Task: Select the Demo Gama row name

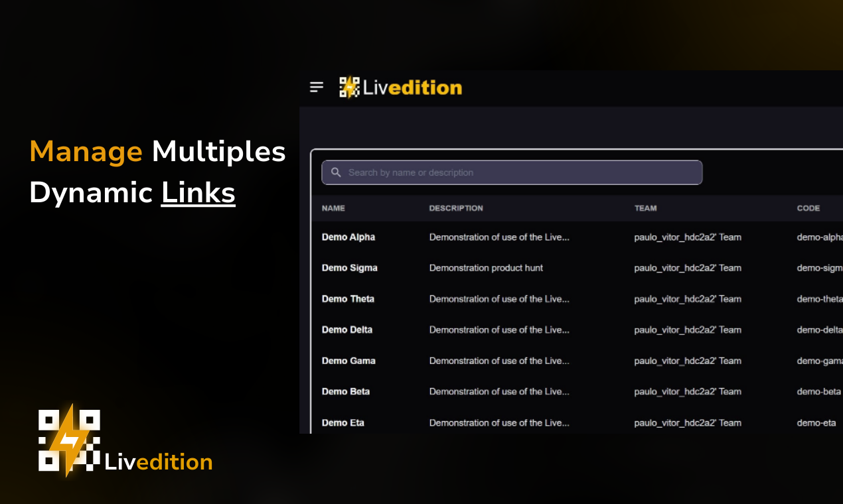Action: [348, 361]
